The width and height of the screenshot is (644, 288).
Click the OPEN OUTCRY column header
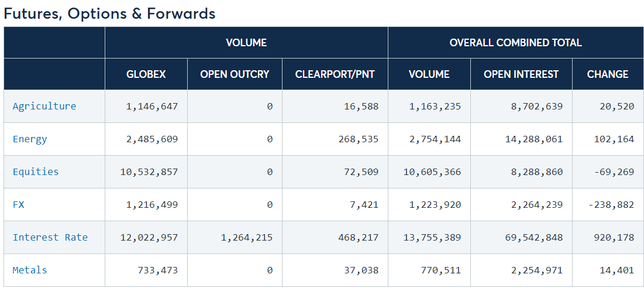click(235, 74)
